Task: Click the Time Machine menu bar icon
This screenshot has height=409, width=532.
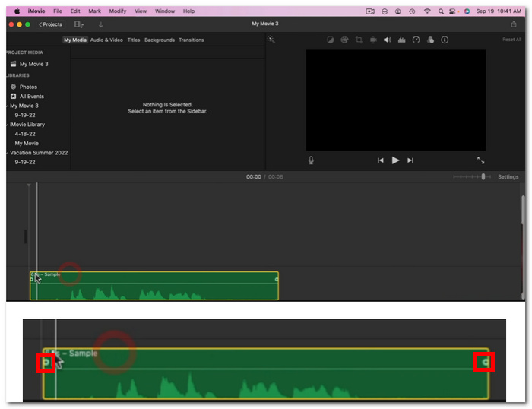Action: coord(412,11)
